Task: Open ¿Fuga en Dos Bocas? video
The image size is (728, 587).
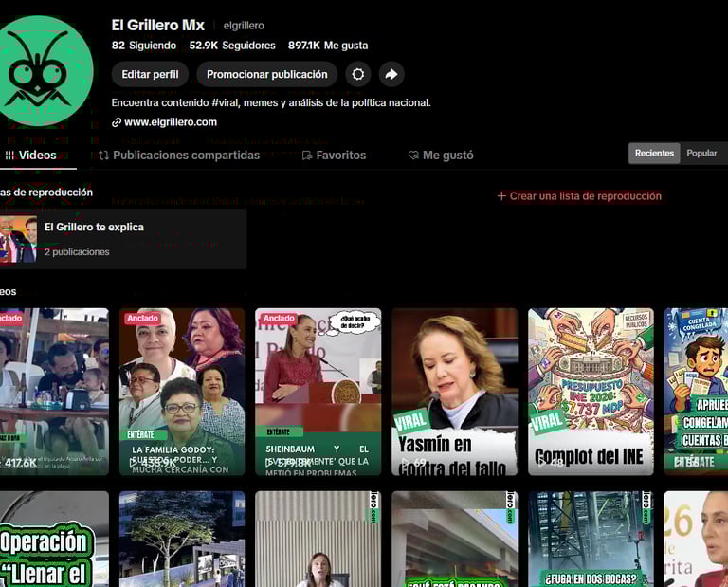Action: coord(591,540)
